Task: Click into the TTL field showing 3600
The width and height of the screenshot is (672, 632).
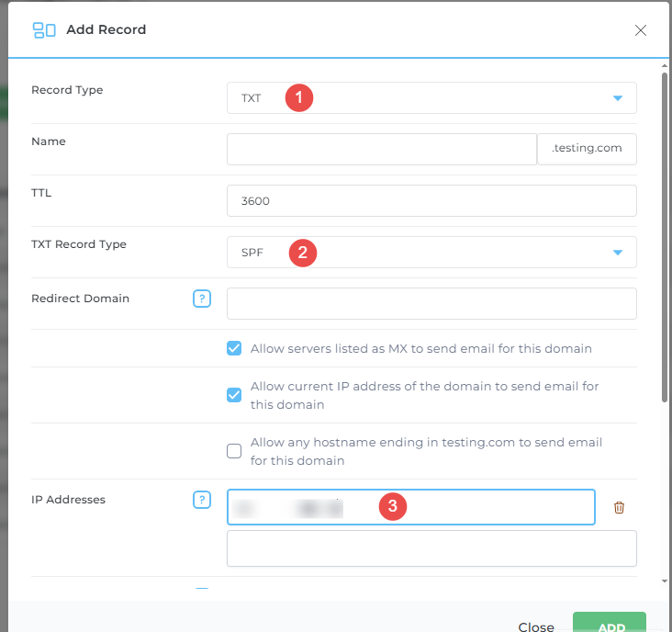Action: pos(431,201)
